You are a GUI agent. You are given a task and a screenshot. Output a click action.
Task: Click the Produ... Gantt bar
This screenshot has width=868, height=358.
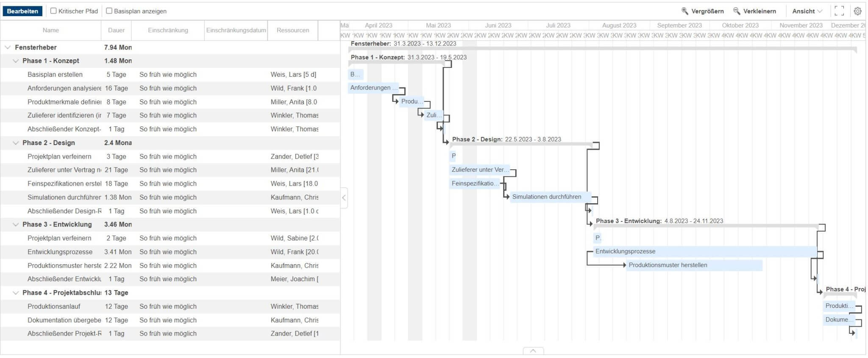pyautogui.click(x=412, y=101)
